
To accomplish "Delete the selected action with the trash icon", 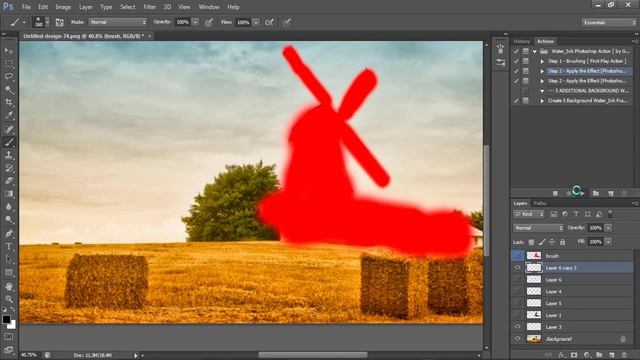I will pos(624,193).
